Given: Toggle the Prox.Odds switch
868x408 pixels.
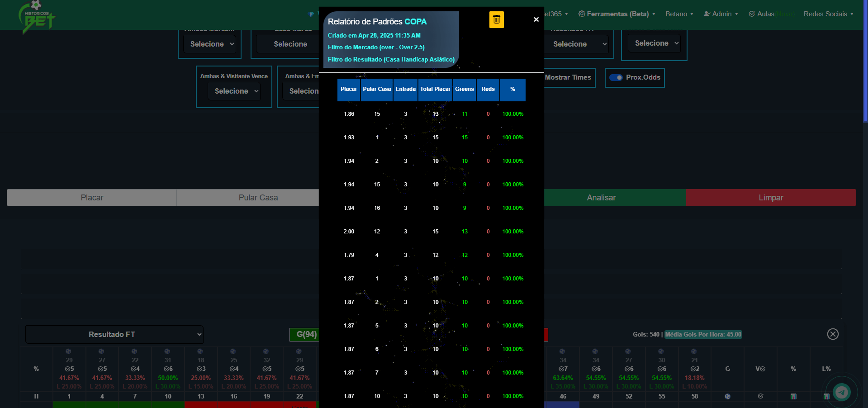Looking at the screenshot, I should click(x=616, y=77).
